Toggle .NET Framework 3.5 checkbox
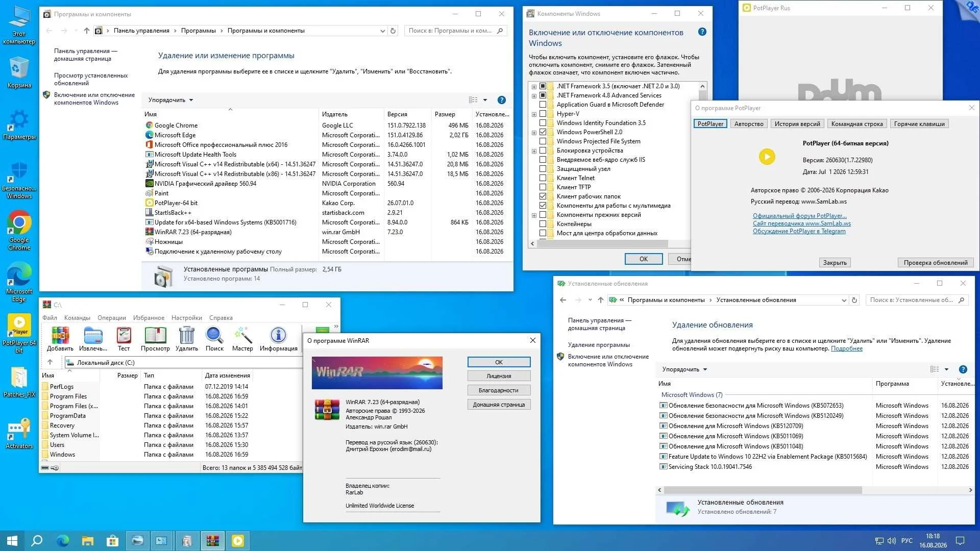 (x=543, y=86)
